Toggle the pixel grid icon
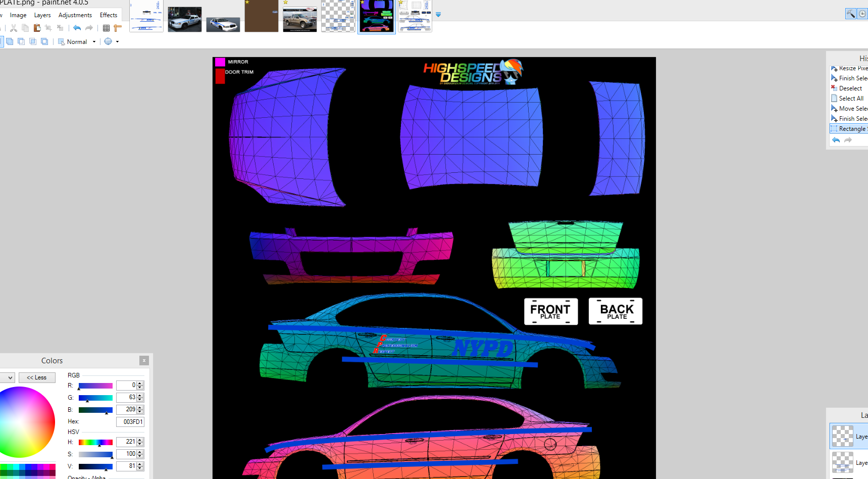The image size is (868, 479). (x=106, y=28)
